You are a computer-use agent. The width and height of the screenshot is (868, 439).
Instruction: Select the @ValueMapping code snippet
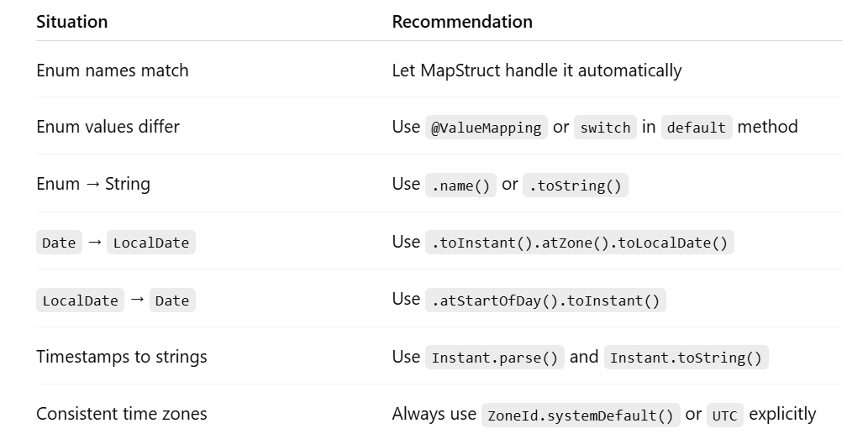[x=486, y=127]
